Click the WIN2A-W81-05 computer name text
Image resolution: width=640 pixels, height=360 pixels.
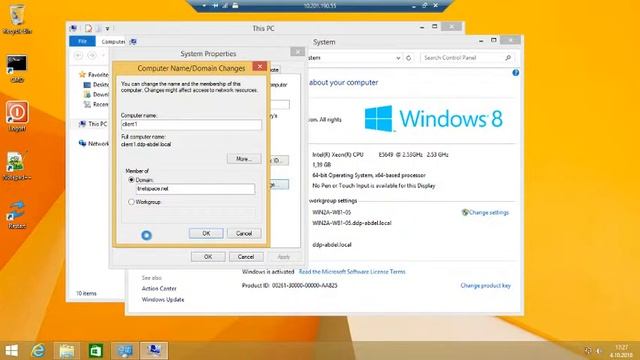(331, 212)
